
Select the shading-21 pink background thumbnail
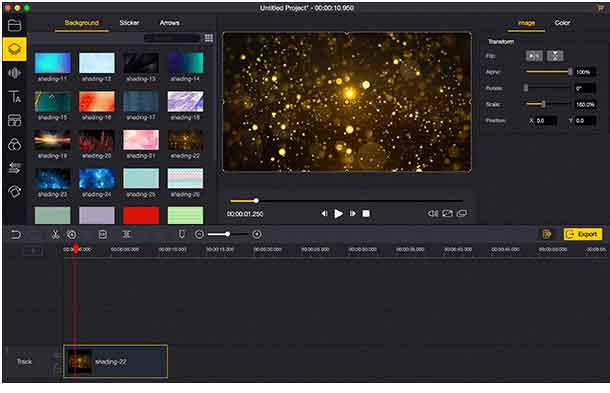tap(141, 140)
